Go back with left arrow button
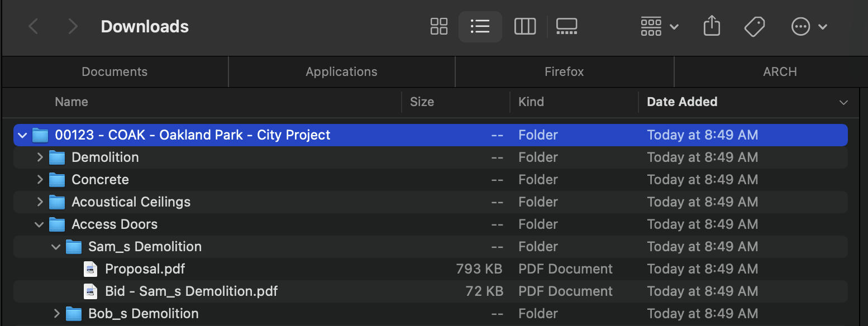Image resolution: width=868 pixels, height=326 pixels. pos(34,26)
